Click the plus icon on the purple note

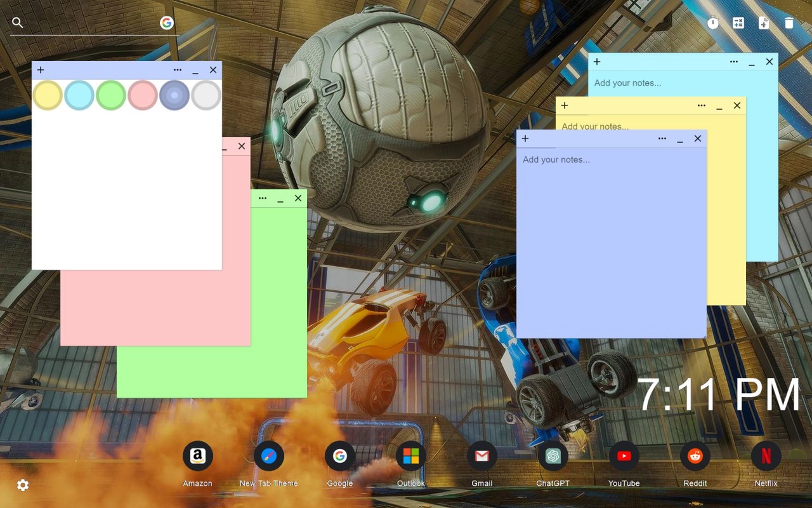click(525, 138)
